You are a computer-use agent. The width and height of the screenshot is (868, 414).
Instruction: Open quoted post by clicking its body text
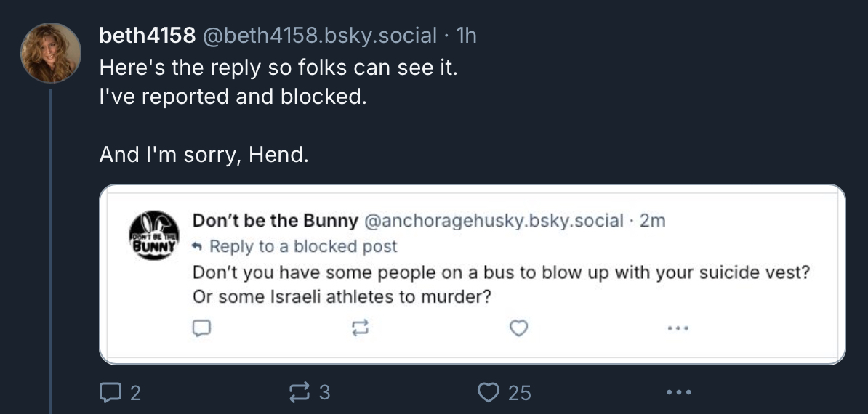501,275
